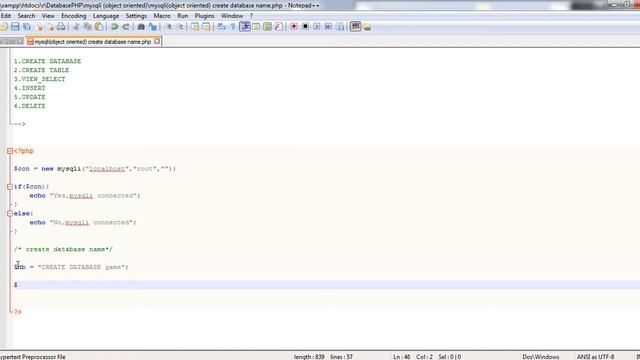The image size is (640, 360).
Task: Click the '6.DELETE' comment line
Action: 29,106
